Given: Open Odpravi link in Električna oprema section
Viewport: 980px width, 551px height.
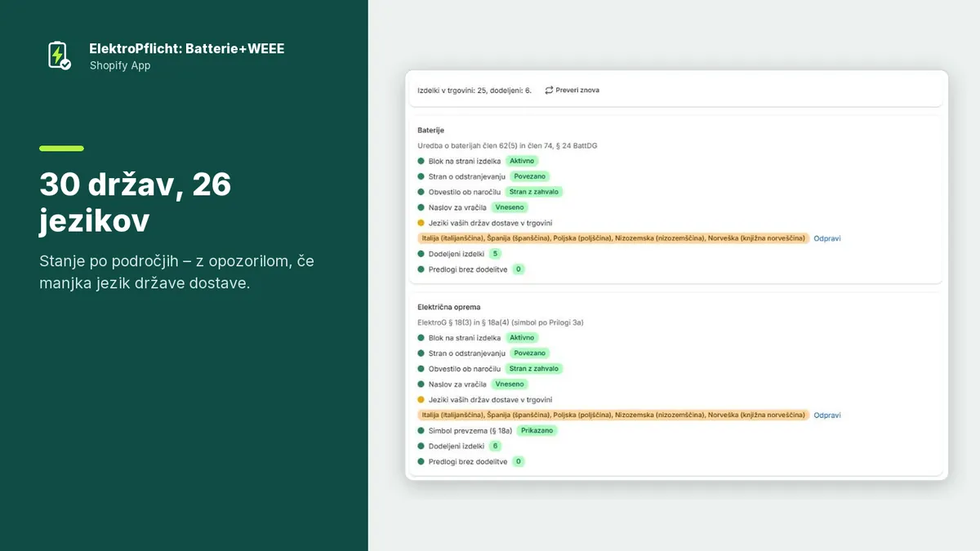Looking at the screenshot, I should pos(827,415).
